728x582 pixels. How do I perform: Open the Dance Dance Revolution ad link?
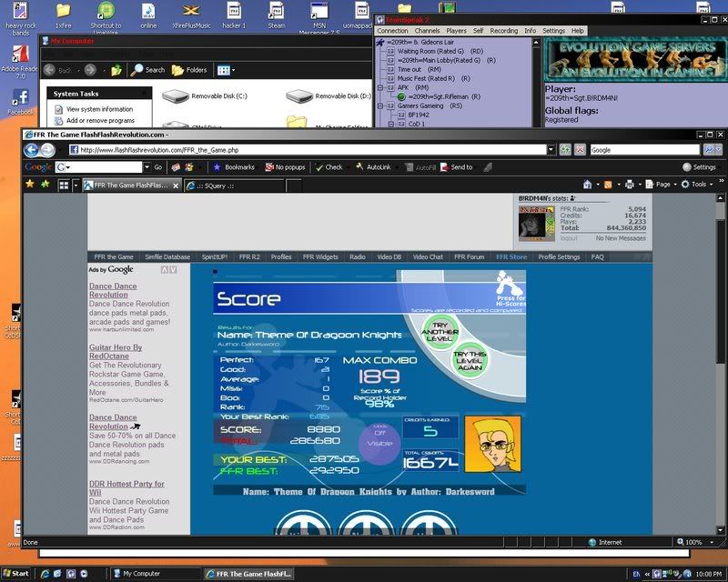point(108,290)
